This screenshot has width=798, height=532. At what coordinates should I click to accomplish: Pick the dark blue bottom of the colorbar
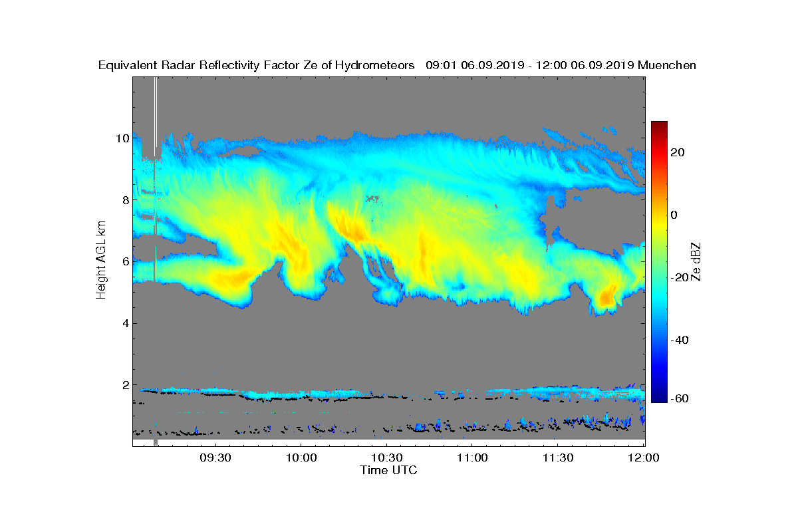coord(659,397)
